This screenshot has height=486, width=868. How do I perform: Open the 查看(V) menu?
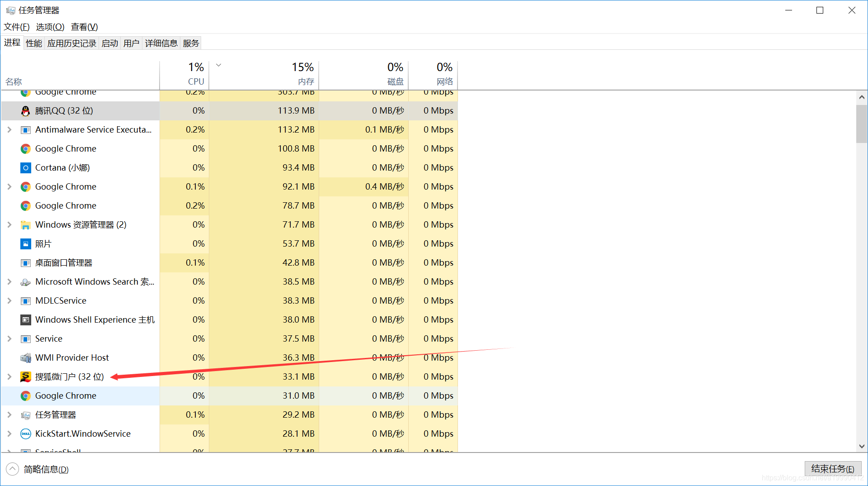tap(85, 27)
